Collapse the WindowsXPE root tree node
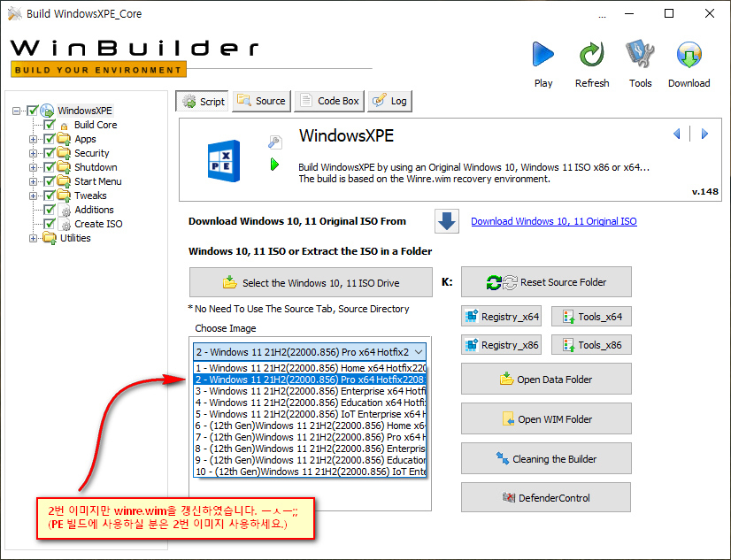The width and height of the screenshot is (731, 560). pyautogui.click(x=16, y=111)
